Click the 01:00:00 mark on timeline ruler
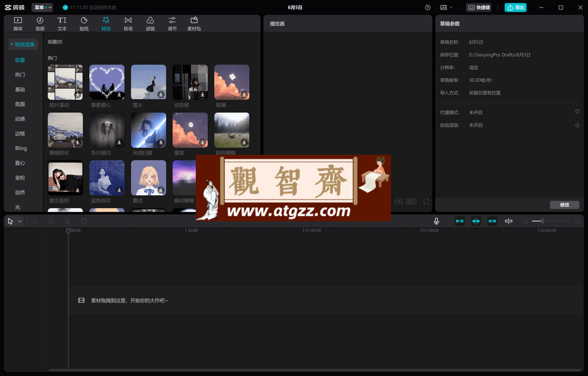Viewport: 588px width, 376px height. pyautogui.click(x=312, y=231)
